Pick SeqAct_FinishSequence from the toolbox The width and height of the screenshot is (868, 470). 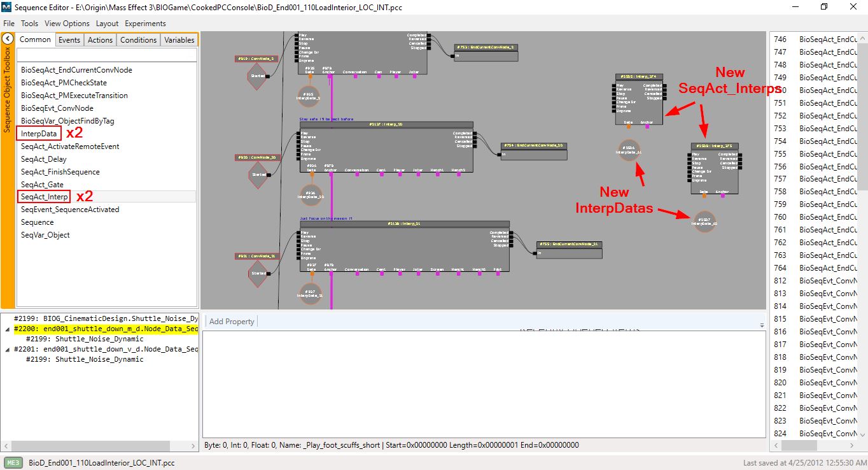[x=60, y=172]
